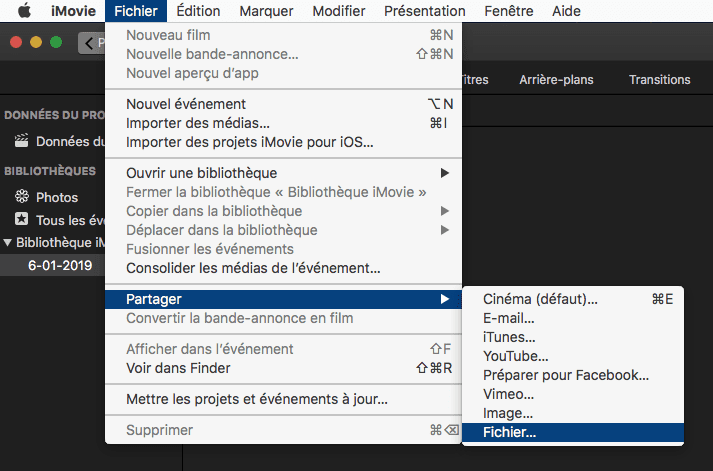This screenshot has width=713, height=471.
Task: Choose Convertir la bande-annonce en film
Action: (x=283, y=318)
